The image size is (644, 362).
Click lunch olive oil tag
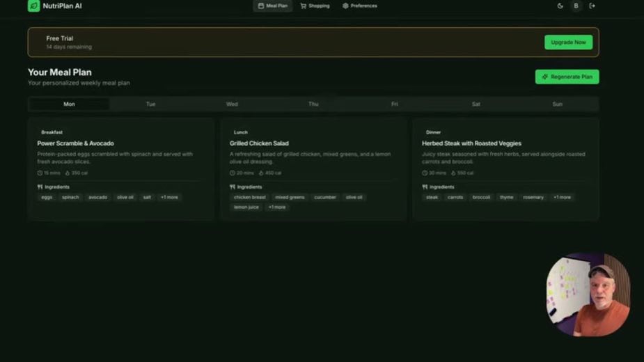pos(354,197)
